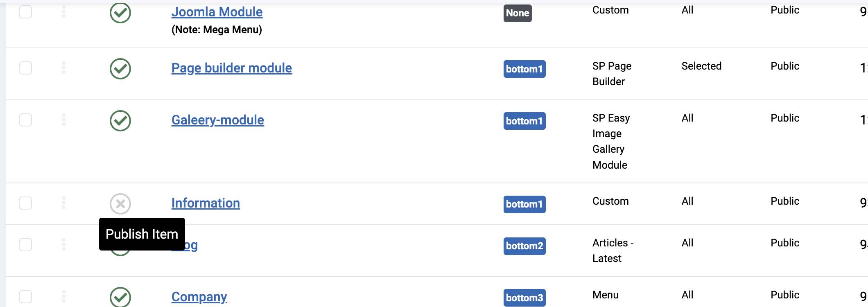Check the Galeery-module row checkbox
Screen dimensions: 868x307
pyautogui.click(x=25, y=120)
